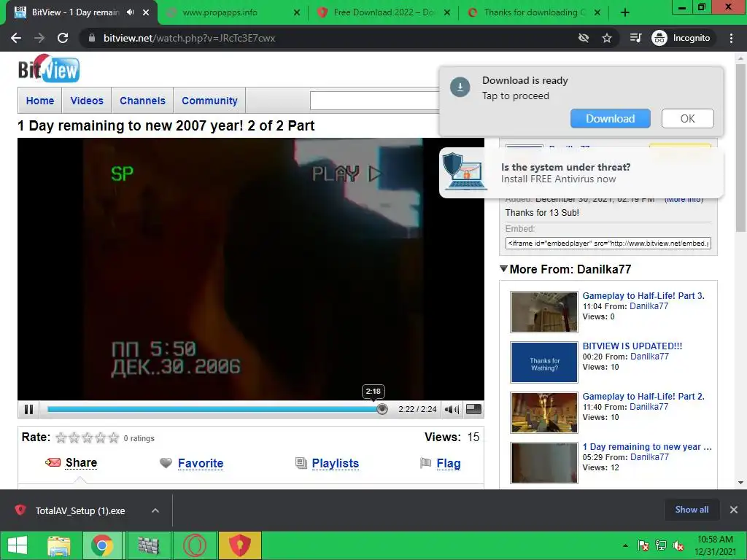Open the BitView logo homepage
This screenshot has height=560, width=747.
tap(49, 69)
